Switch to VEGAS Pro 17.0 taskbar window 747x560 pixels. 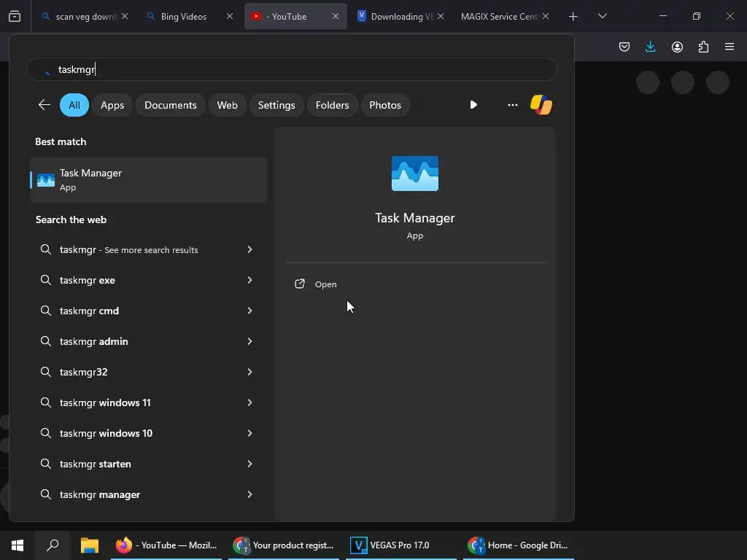(401, 545)
